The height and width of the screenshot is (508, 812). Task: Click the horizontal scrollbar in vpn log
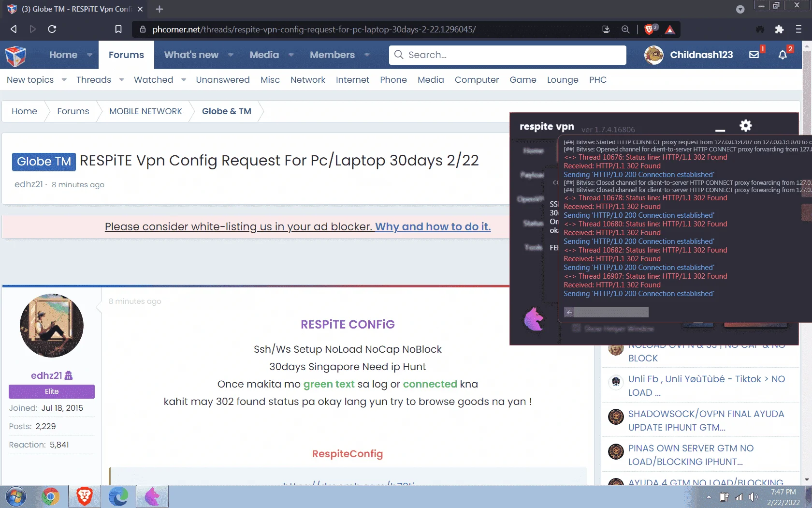click(x=611, y=313)
